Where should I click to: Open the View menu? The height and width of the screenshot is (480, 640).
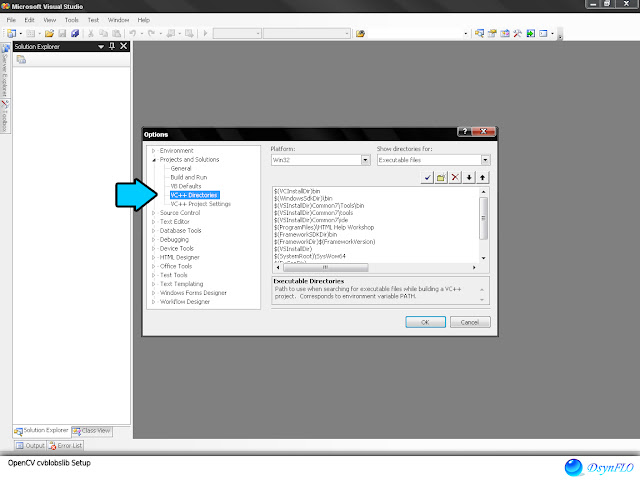tap(49, 20)
